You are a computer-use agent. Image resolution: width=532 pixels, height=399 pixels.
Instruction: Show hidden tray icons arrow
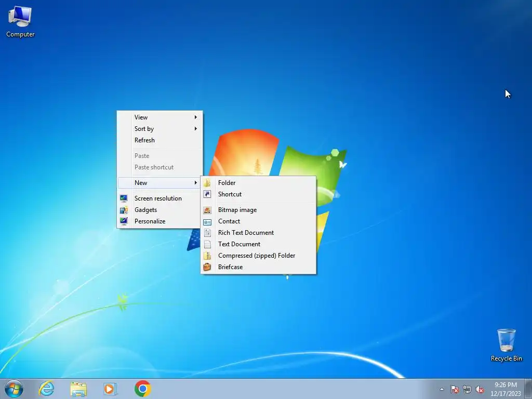coord(442,389)
